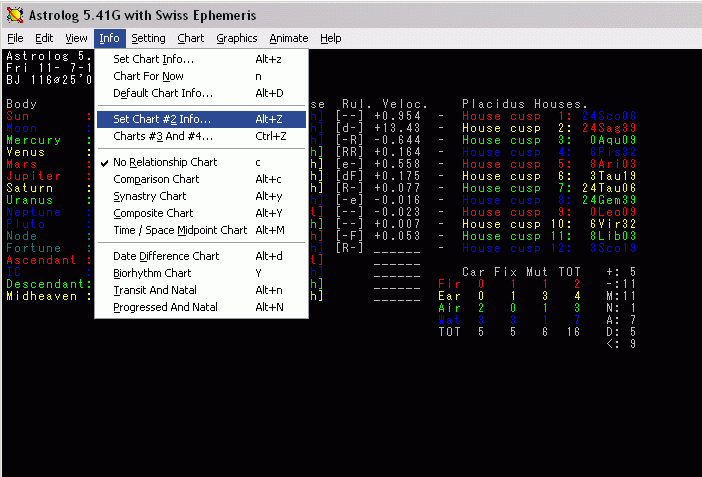
Task: Toggle the checked No Relationship Chart option
Action: [201, 162]
